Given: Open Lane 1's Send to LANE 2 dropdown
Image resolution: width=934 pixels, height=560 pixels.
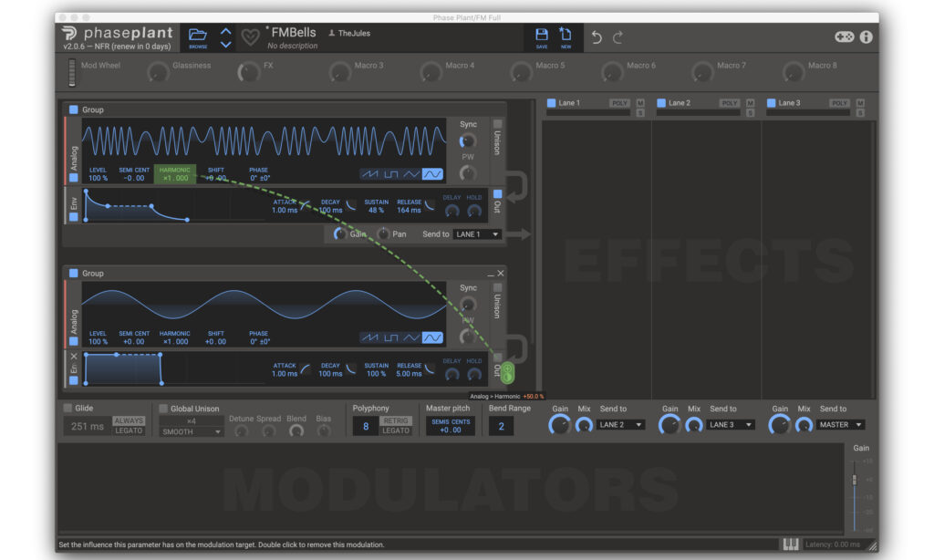Looking at the screenshot, I should click(x=620, y=425).
